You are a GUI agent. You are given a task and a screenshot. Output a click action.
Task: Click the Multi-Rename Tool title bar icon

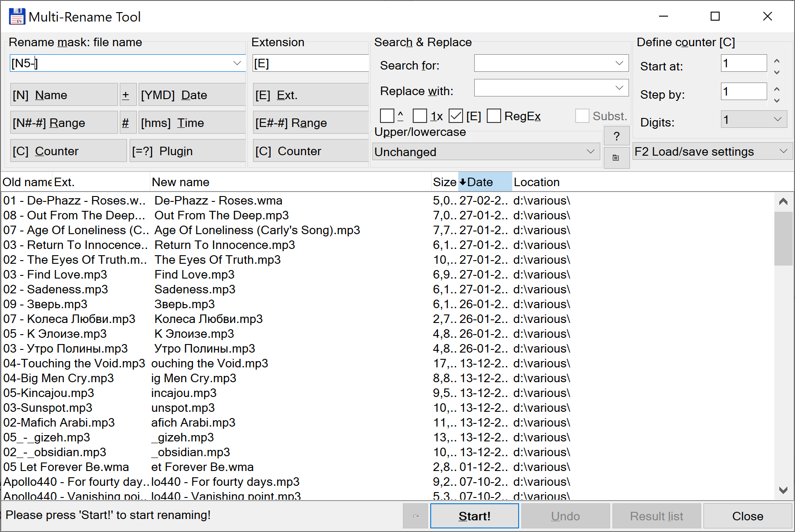click(x=17, y=17)
